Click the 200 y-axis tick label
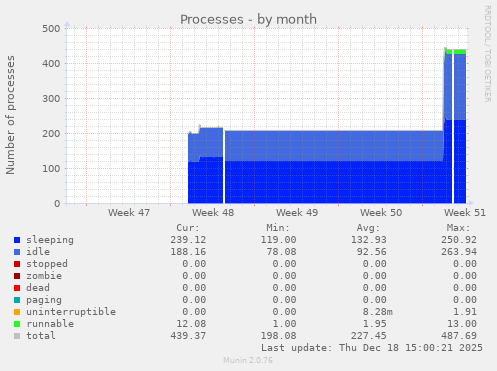Image resolution: width=497 pixels, height=371 pixels. (x=51, y=134)
